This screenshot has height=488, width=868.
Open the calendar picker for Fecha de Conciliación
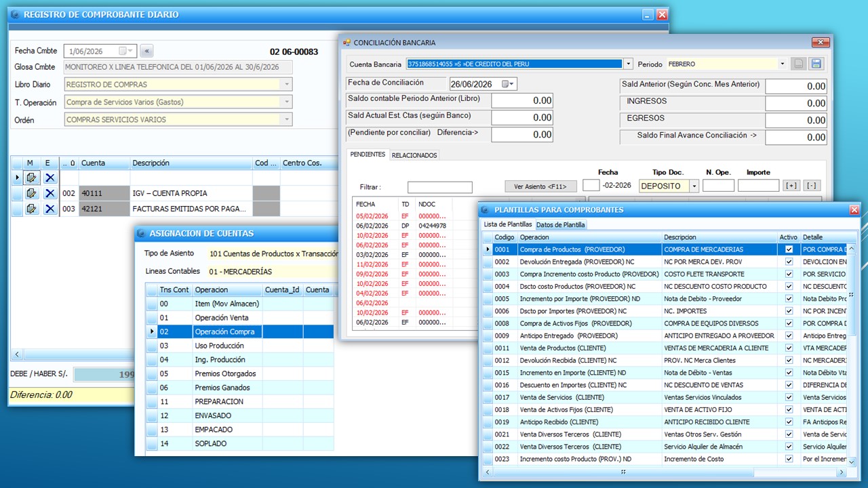[509, 84]
